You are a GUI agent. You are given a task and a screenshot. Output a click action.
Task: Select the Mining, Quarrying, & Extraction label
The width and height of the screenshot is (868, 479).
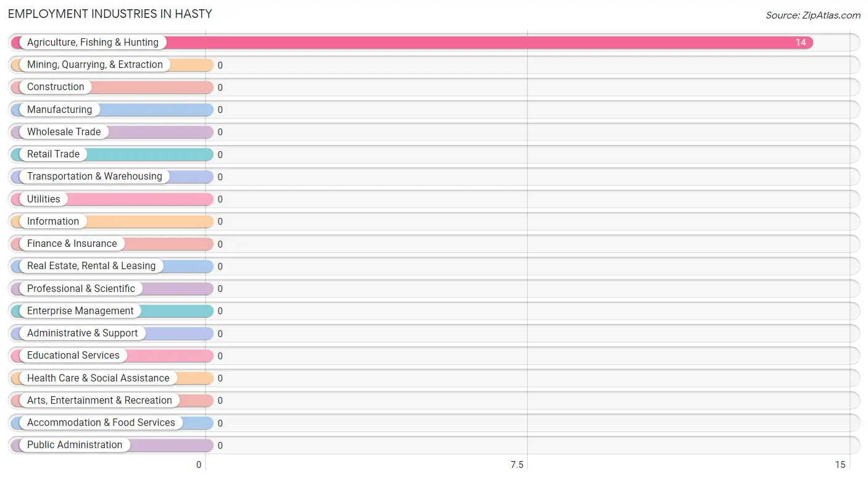point(95,65)
